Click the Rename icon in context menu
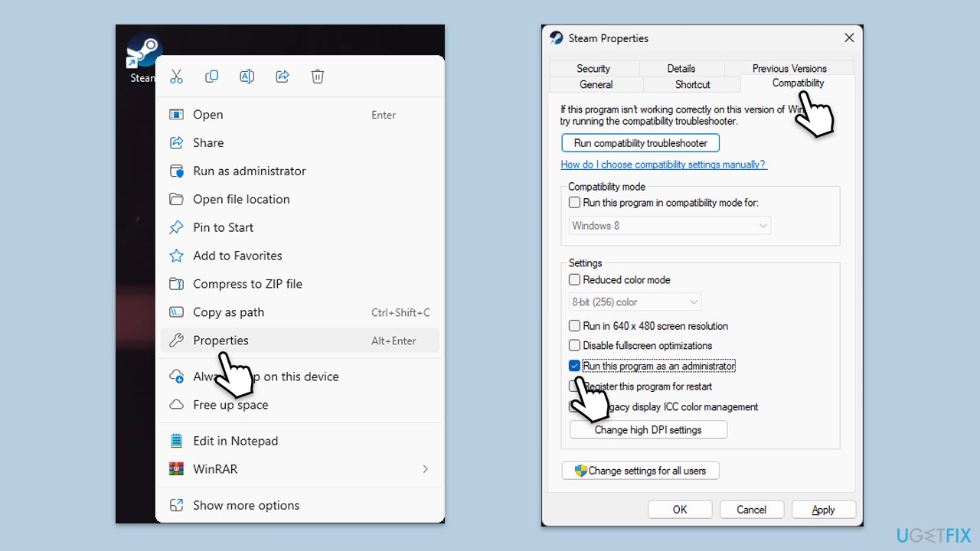Screen dimensions: 980x551 coord(247,77)
